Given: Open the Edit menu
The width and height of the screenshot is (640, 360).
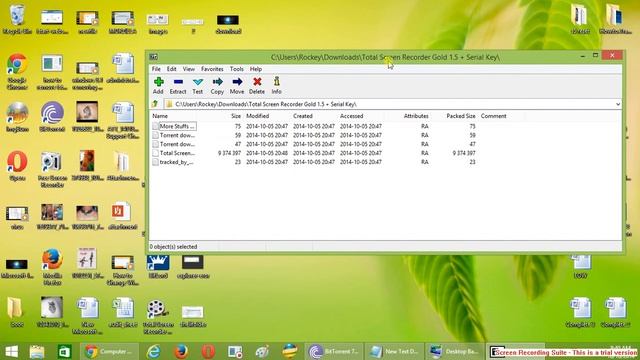Looking at the screenshot, I should pyautogui.click(x=171, y=69).
